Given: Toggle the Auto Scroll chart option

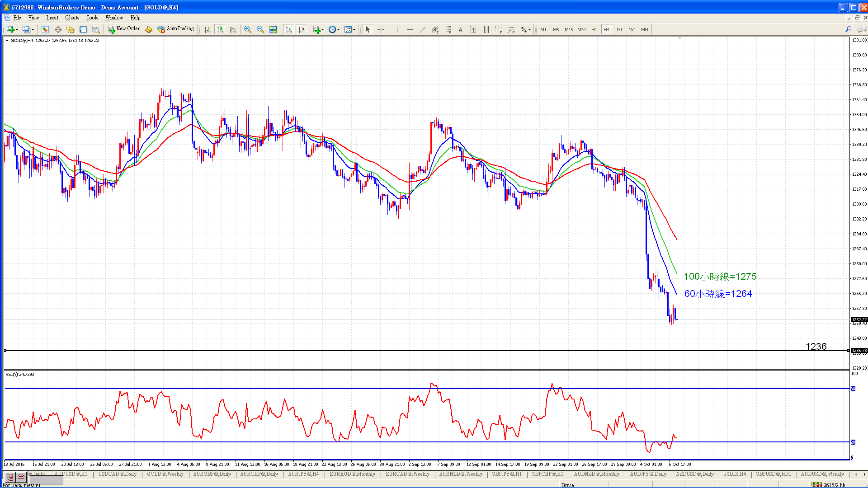Looking at the screenshot, I should pos(289,29).
